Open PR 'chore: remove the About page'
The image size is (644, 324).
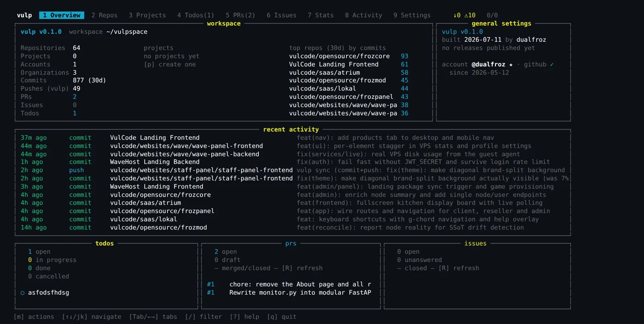coord(289,285)
